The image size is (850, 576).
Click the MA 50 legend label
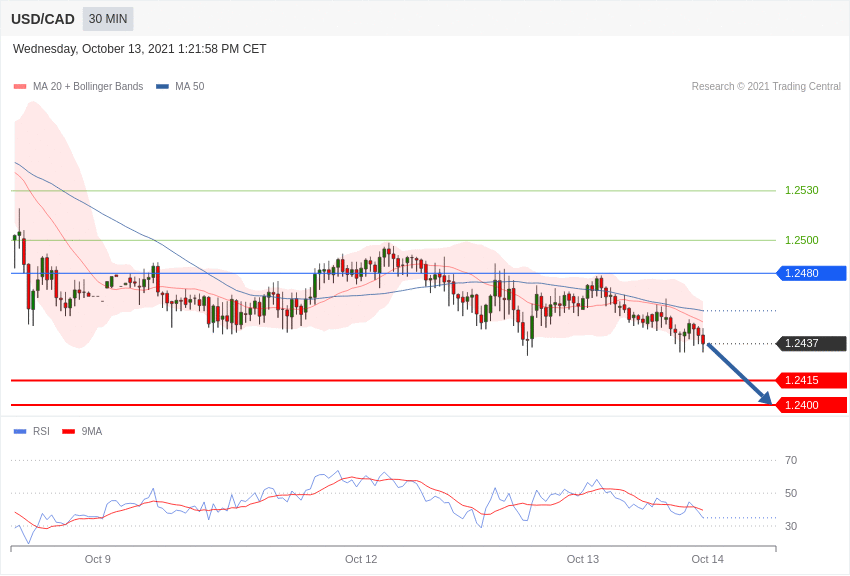pos(190,86)
